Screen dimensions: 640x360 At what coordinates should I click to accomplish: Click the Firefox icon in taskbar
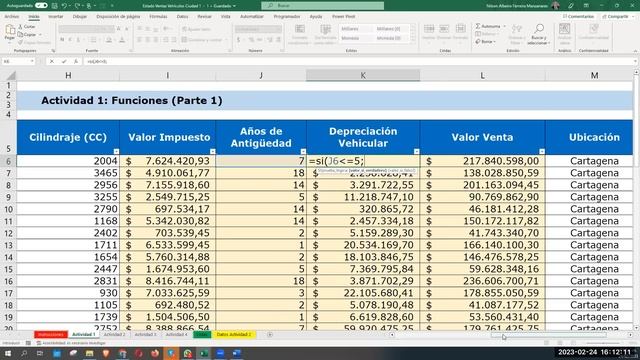point(155,353)
